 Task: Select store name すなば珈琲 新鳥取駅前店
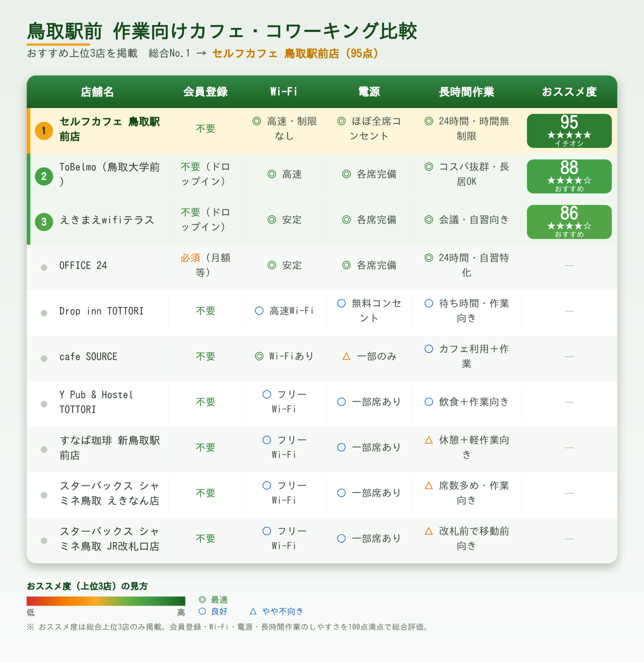[x=110, y=448]
